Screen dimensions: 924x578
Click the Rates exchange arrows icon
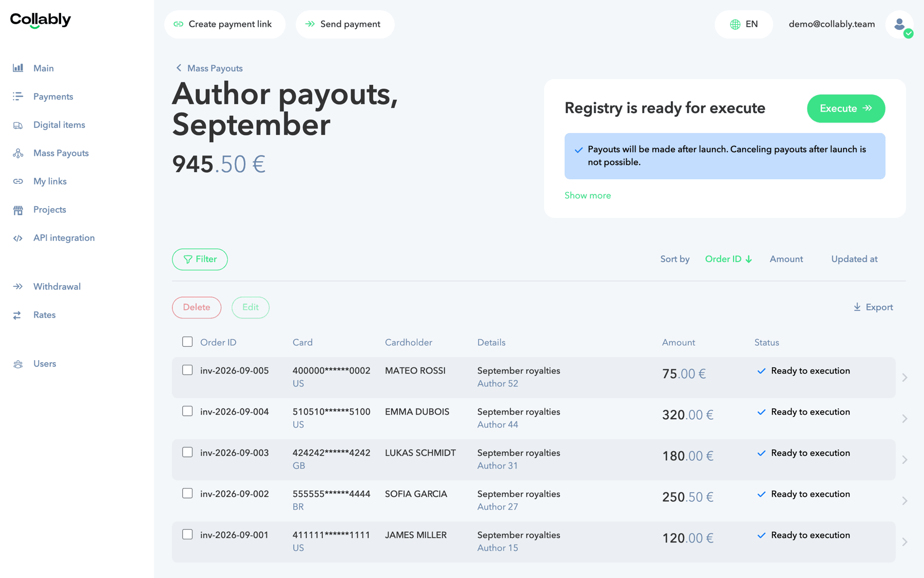pos(18,315)
